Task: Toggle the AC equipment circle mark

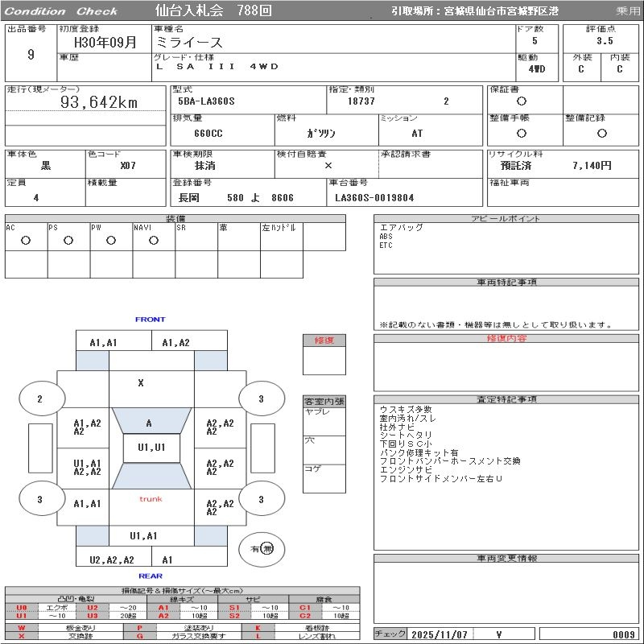Action: 26,240
